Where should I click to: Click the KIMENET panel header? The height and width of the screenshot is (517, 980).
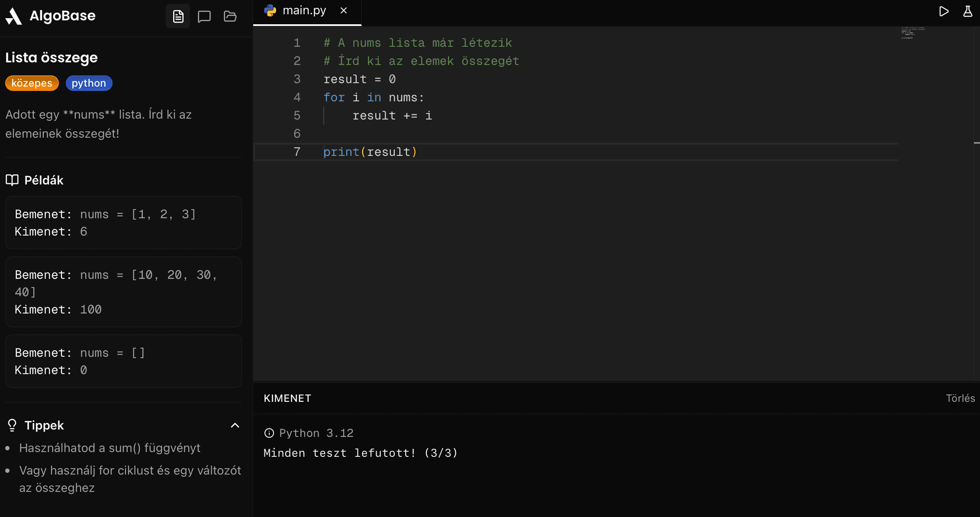coord(287,398)
